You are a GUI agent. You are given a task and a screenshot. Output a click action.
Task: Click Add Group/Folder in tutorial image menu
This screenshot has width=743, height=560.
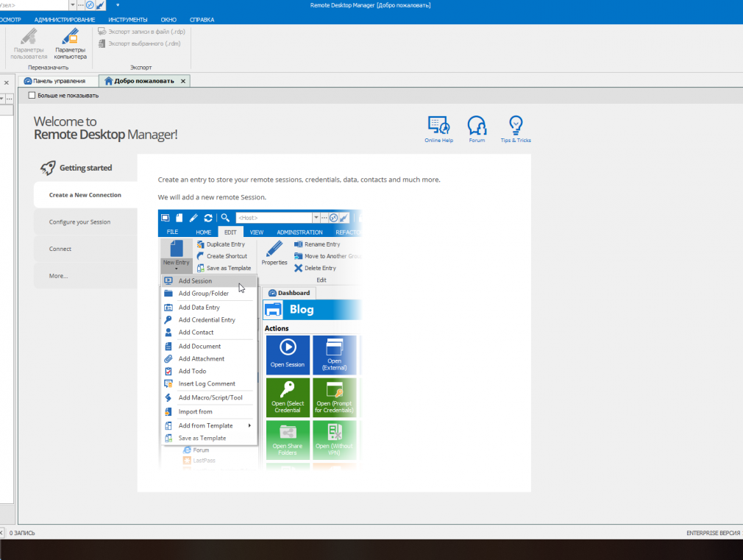(210, 294)
